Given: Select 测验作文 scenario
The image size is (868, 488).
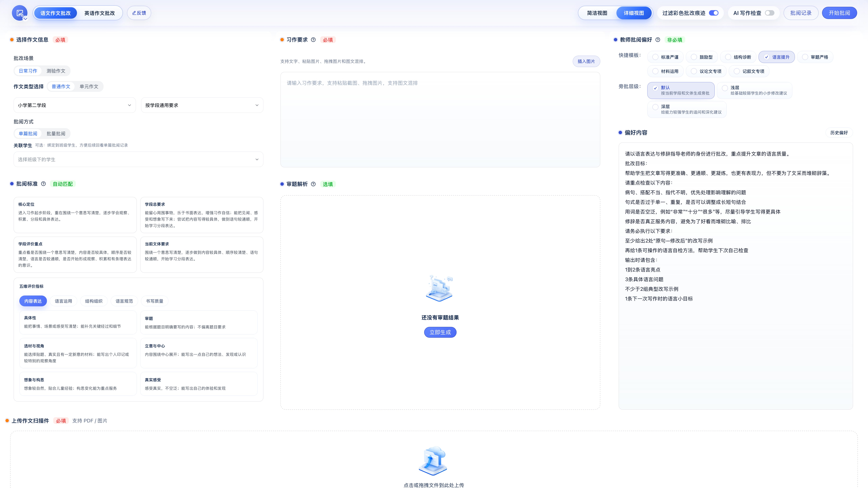Looking at the screenshot, I should (x=56, y=71).
